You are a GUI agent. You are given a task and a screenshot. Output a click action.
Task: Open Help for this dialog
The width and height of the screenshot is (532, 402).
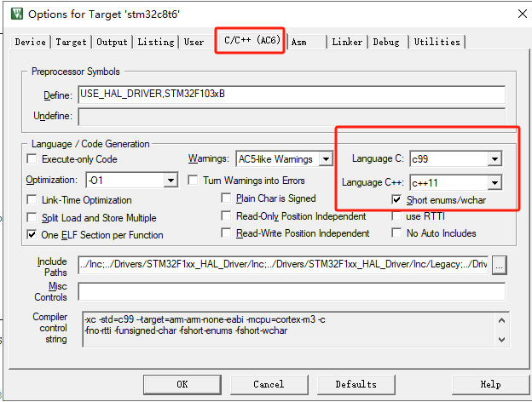(x=490, y=384)
